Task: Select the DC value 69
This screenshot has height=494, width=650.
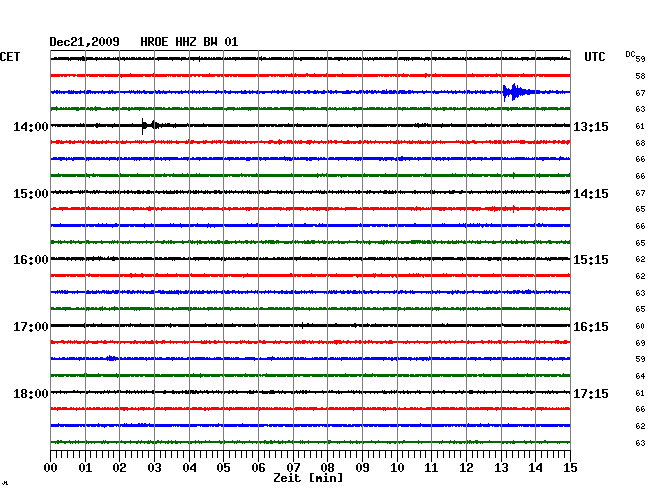Action: [x=640, y=343]
